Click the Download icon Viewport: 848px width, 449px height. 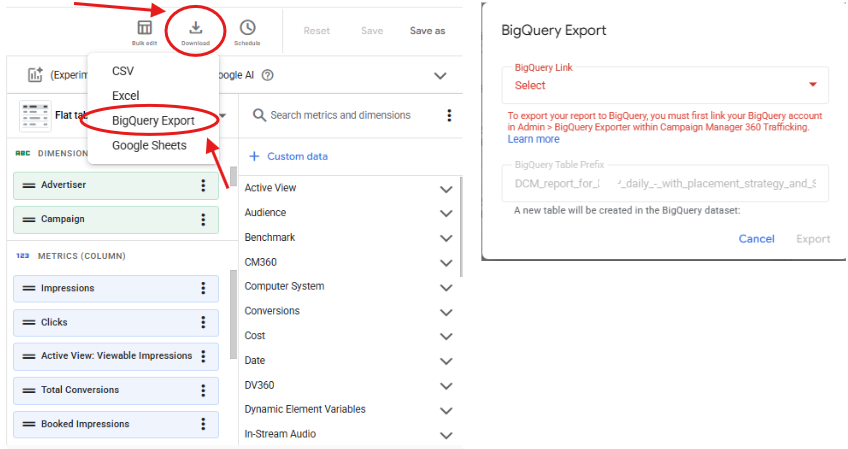click(x=196, y=27)
